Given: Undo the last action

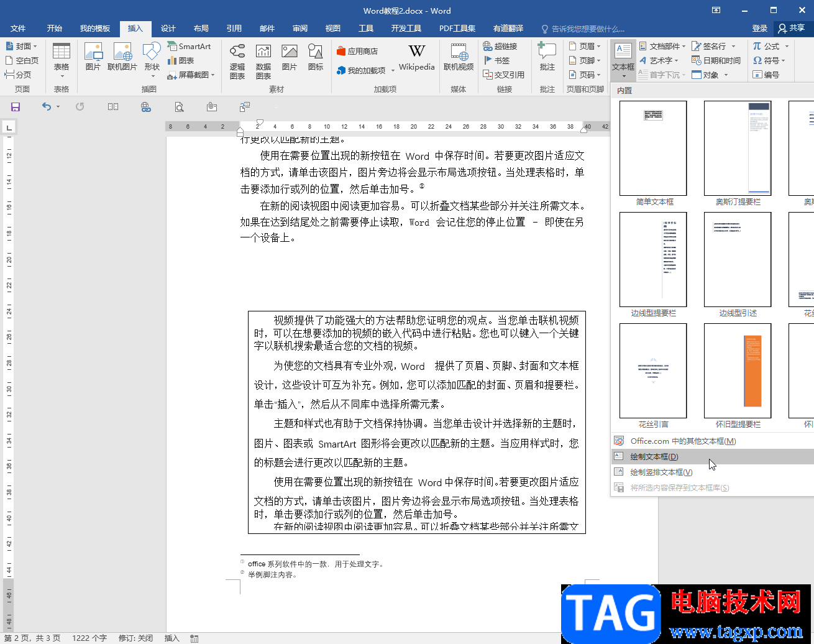Looking at the screenshot, I should pyautogui.click(x=46, y=107).
